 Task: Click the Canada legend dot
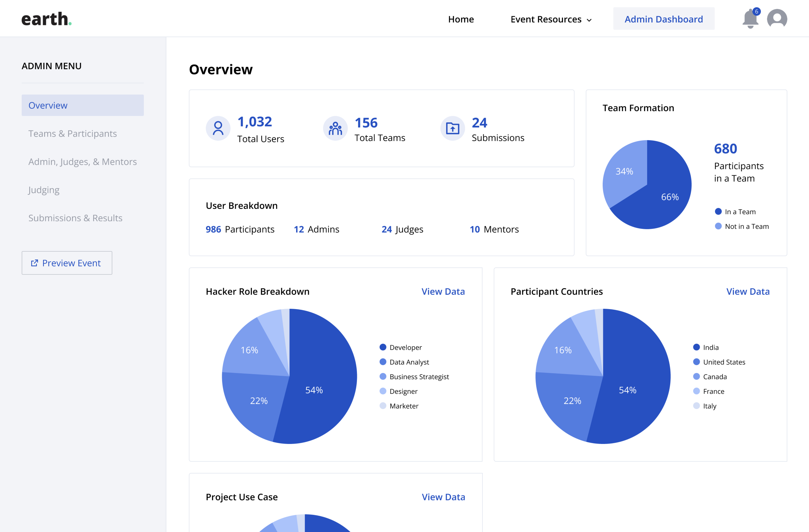point(696,376)
